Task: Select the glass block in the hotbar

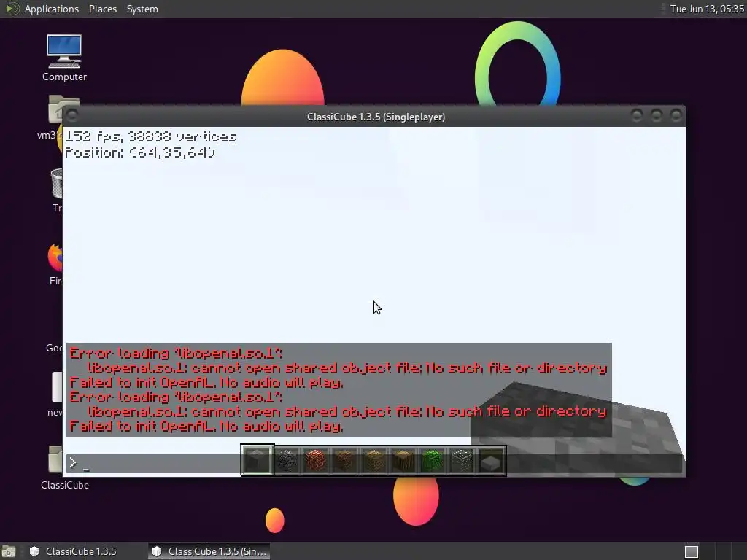Action: point(462,461)
